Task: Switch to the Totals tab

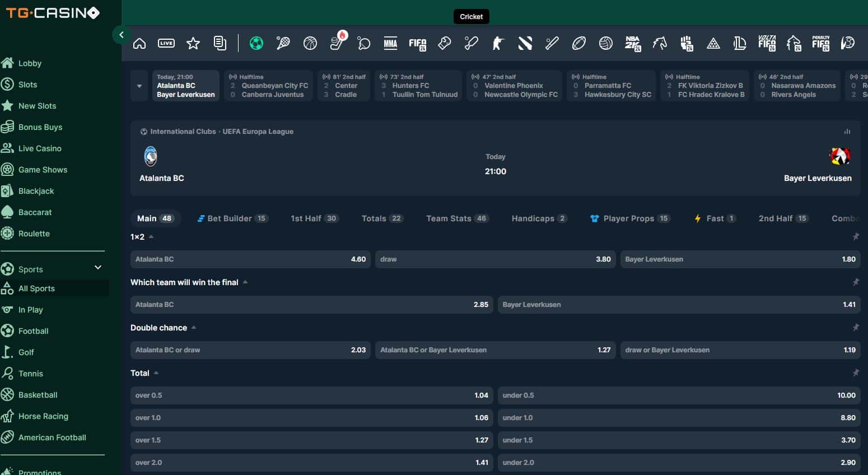Action: click(x=382, y=218)
